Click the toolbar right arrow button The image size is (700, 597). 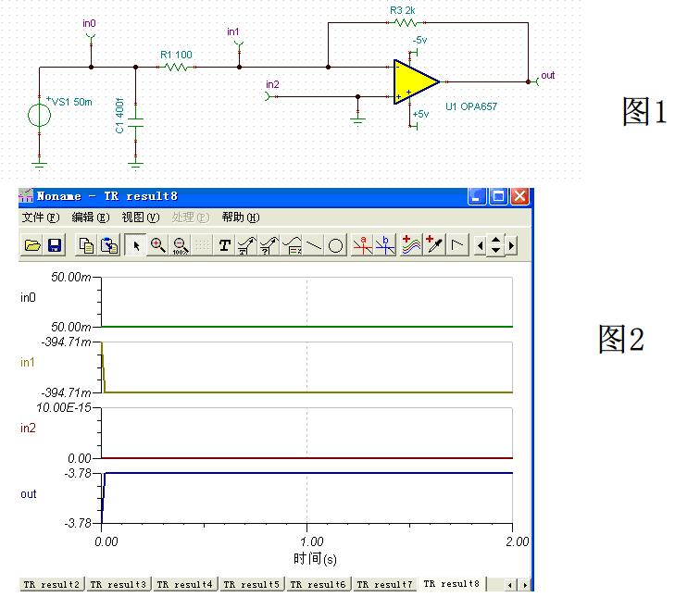coord(512,245)
